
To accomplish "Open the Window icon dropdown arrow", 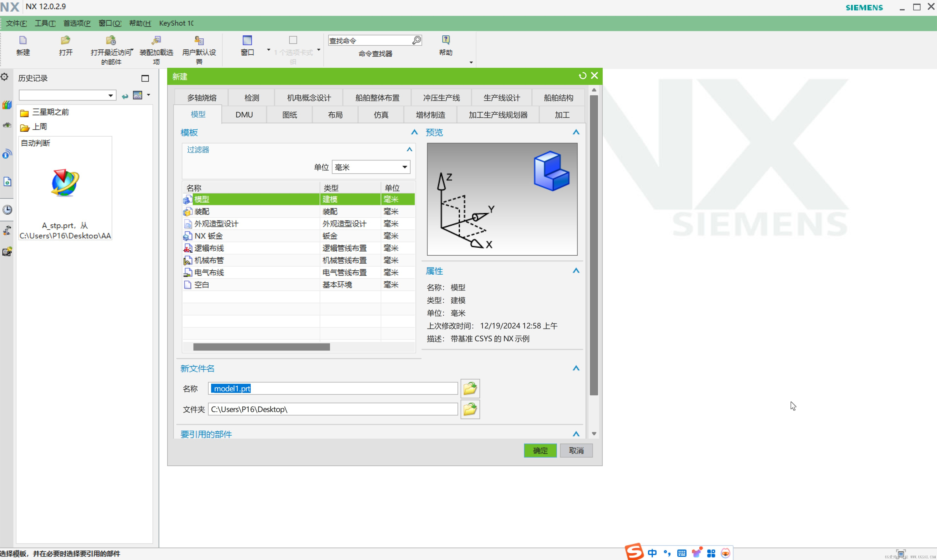I will (x=268, y=50).
